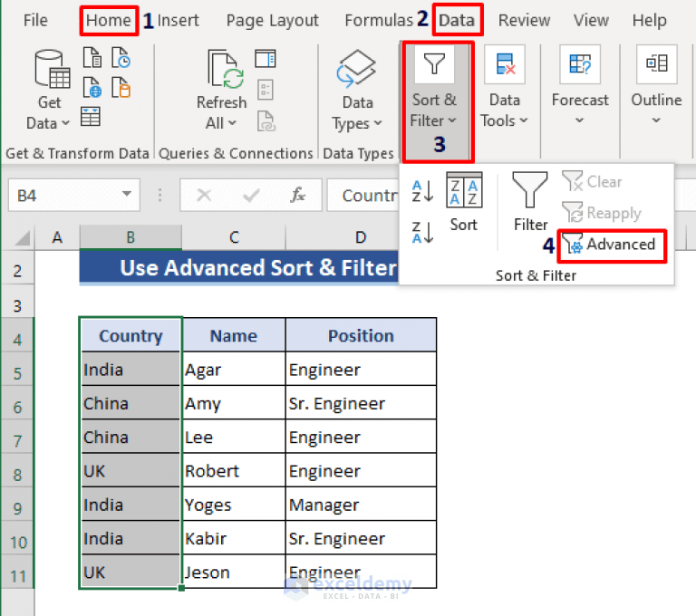Open the Help tab

point(650,21)
